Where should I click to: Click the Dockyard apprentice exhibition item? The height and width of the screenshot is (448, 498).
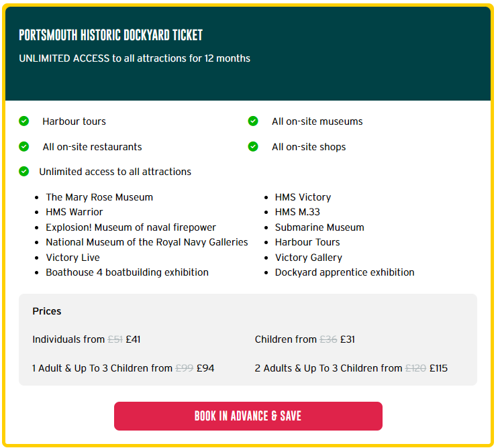(344, 272)
